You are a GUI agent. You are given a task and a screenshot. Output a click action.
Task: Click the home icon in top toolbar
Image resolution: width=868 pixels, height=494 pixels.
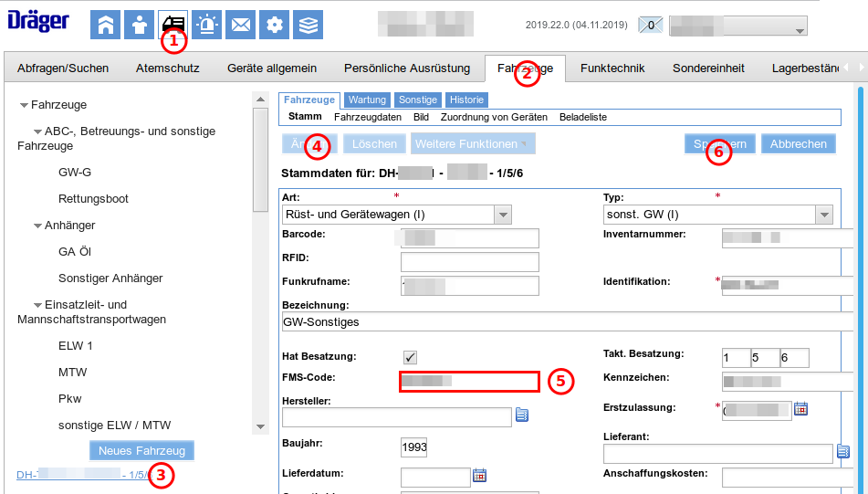105,26
